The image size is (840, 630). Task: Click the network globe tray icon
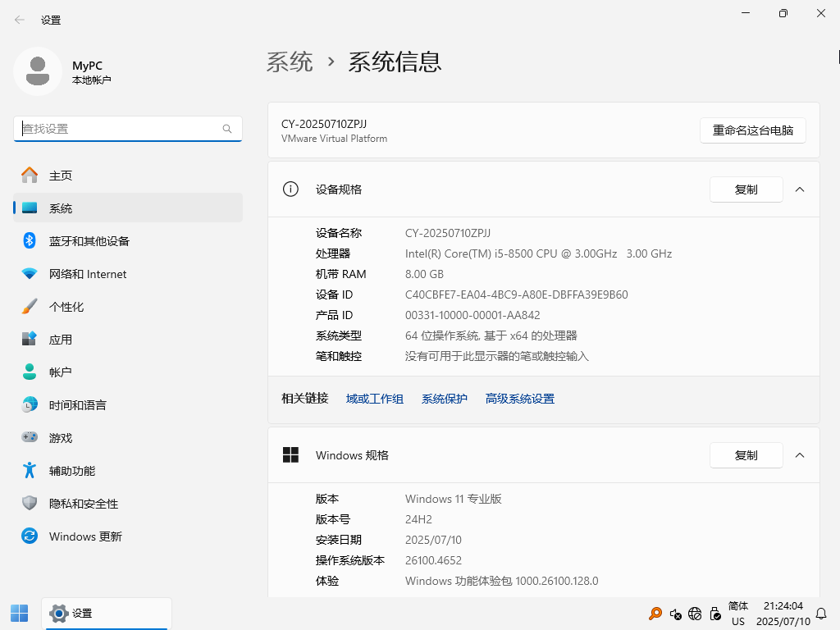click(x=695, y=614)
